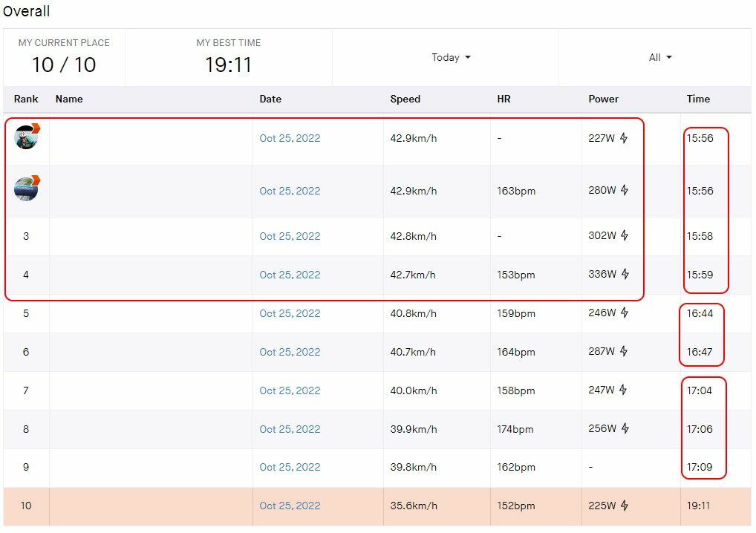Click rank number 5
The height and width of the screenshot is (533, 756).
point(26,313)
